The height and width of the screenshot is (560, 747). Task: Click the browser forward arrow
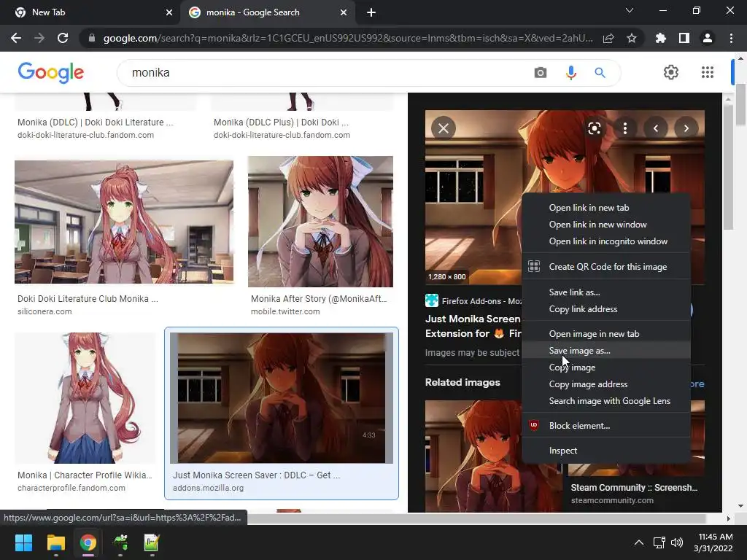pyautogui.click(x=39, y=38)
